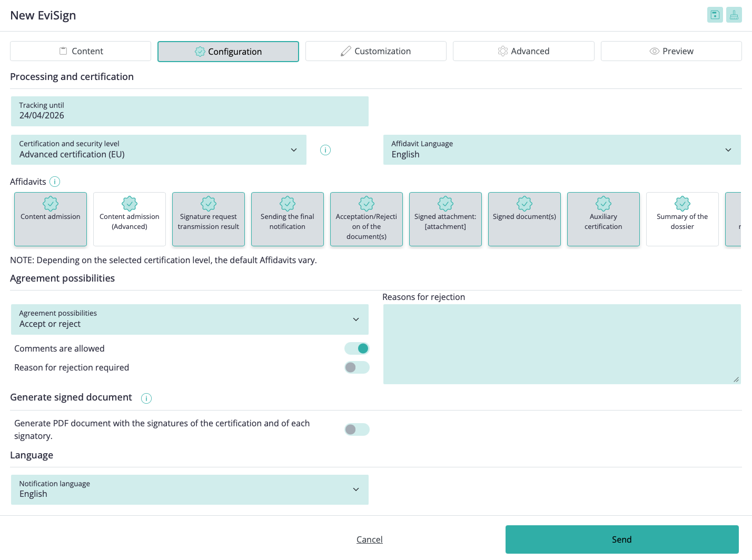The height and width of the screenshot is (560, 752).
Task: Click badge icon on Sending the final notification
Action: (x=288, y=204)
